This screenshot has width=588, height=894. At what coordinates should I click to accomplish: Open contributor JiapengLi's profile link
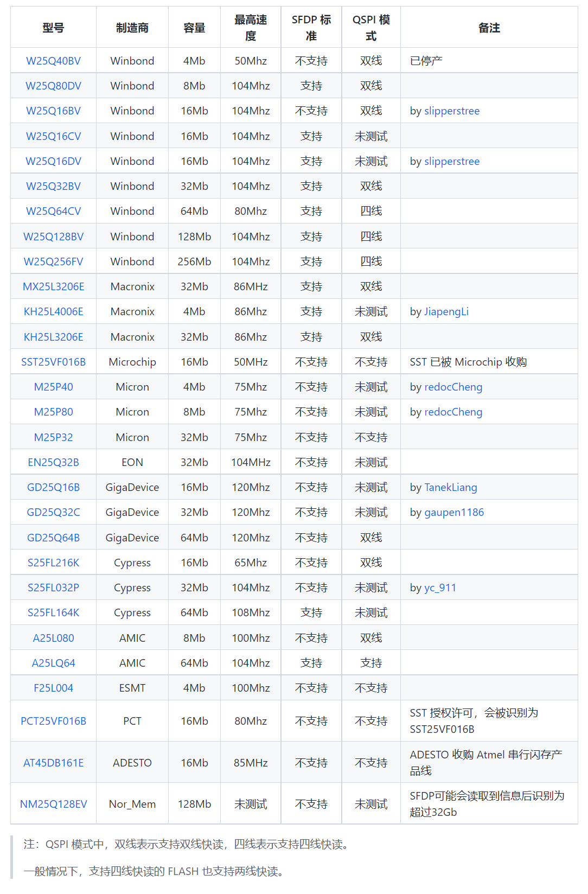tap(446, 311)
